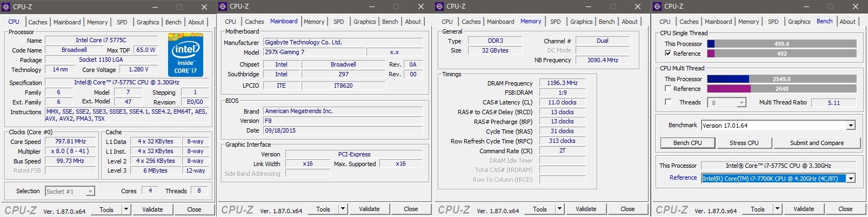
Task: Click the memory Size value 32 GBytes
Action: point(495,50)
